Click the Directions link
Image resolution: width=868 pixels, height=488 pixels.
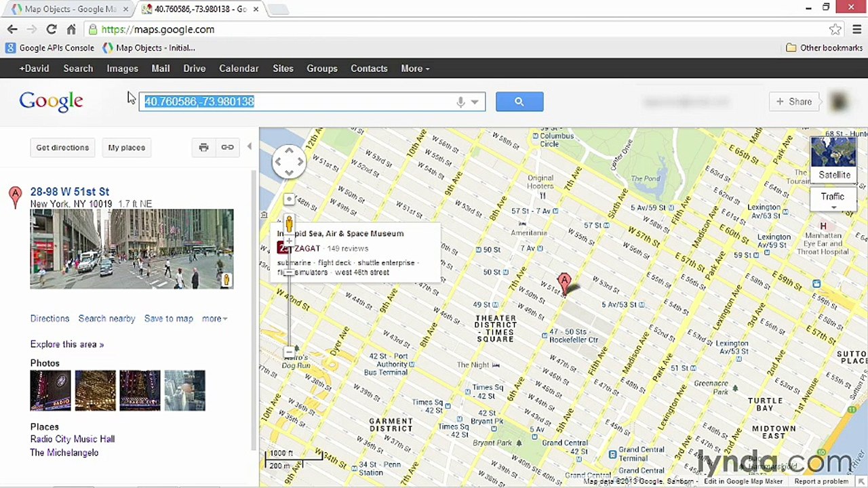[x=50, y=319]
